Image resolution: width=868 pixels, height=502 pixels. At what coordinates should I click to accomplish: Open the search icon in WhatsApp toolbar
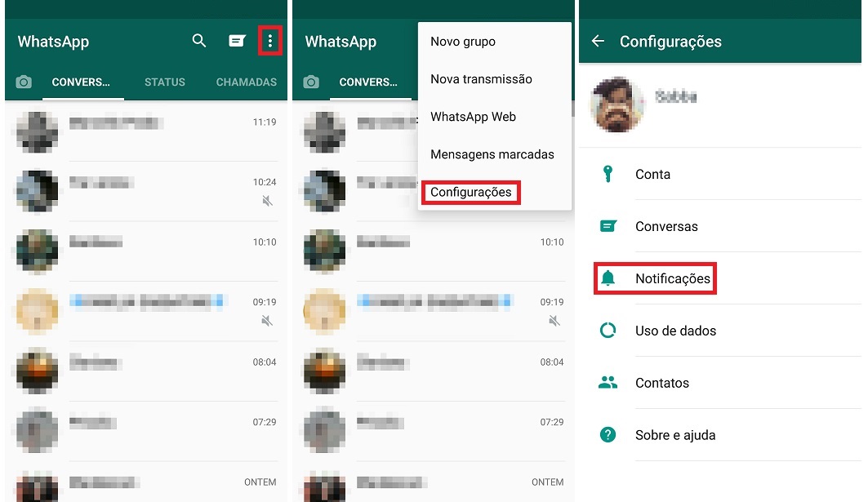pos(198,40)
